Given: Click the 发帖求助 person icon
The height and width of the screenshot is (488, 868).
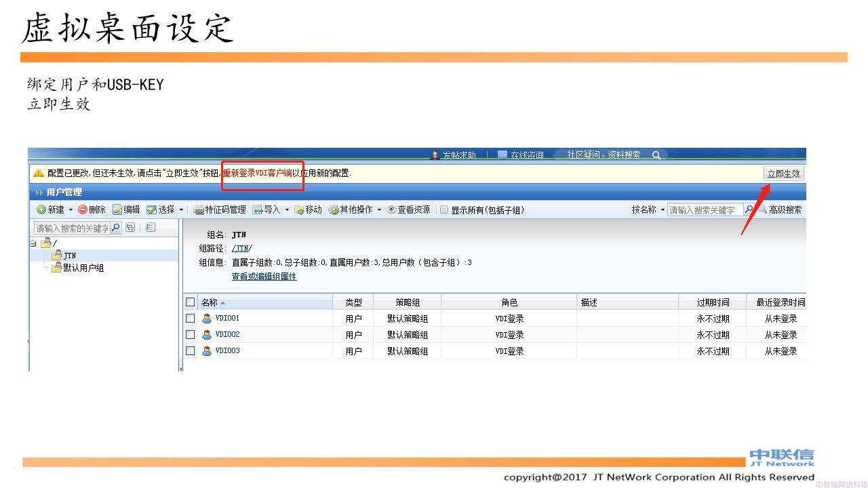Looking at the screenshot, I should pos(435,155).
